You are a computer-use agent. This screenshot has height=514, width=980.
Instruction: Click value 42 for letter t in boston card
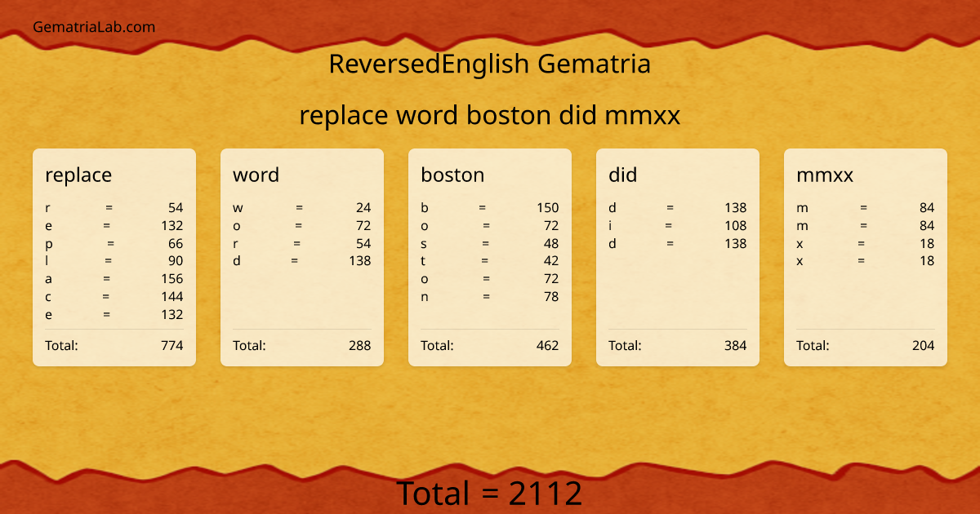[x=551, y=261]
